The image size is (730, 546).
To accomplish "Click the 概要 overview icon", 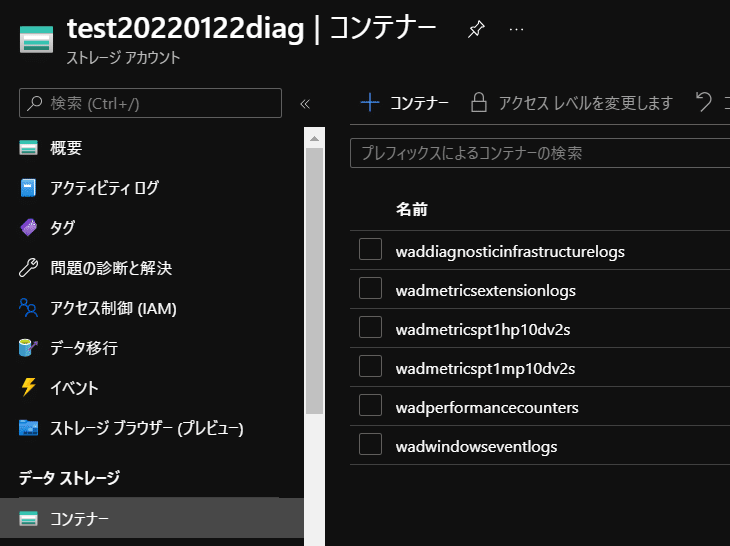I will tap(28, 148).
